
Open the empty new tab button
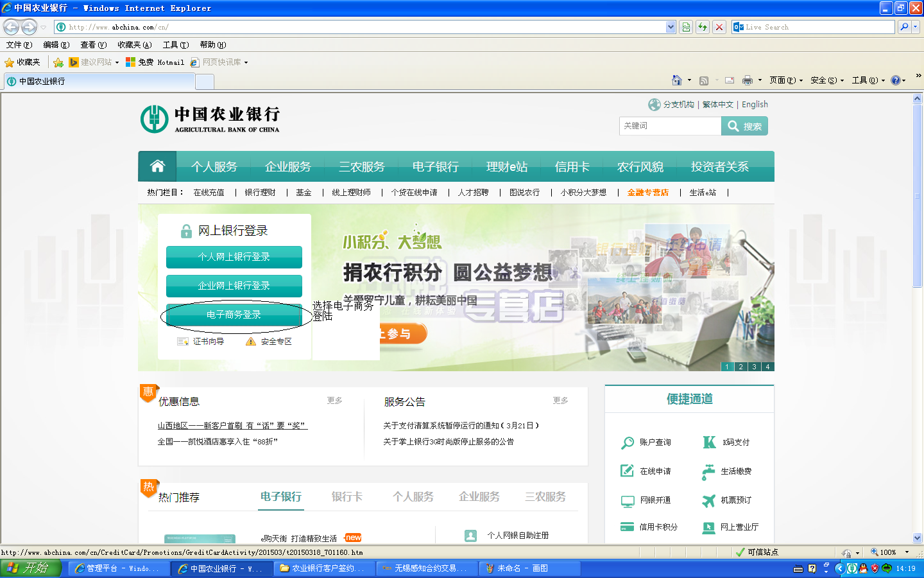[205, 82]
